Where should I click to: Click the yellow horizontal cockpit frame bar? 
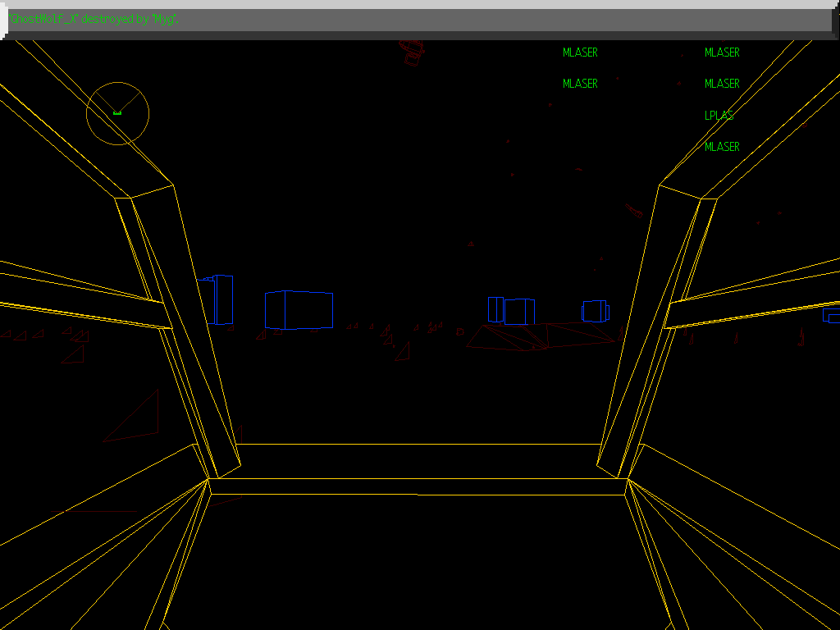pyautogui.click(x=418, y=486)
